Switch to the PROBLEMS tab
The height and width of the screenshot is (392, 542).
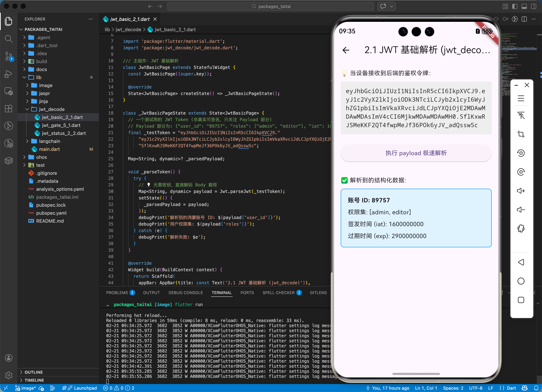117,293
